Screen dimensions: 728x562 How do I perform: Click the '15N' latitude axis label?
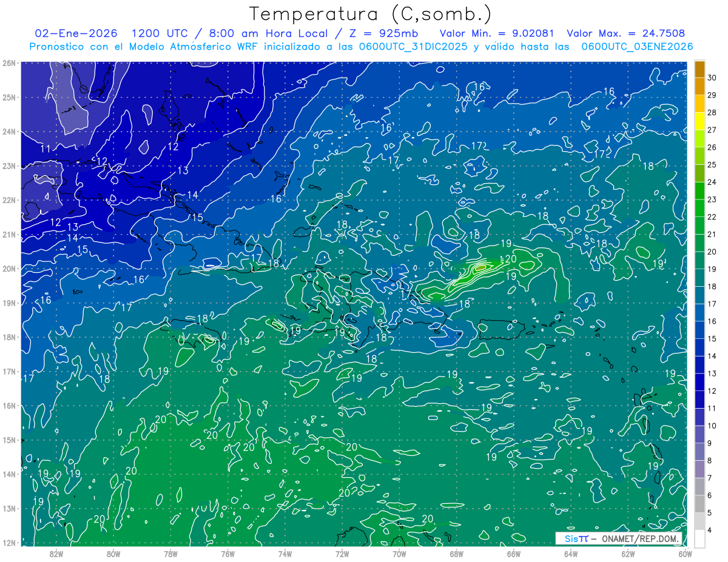[x=8, y=440]
